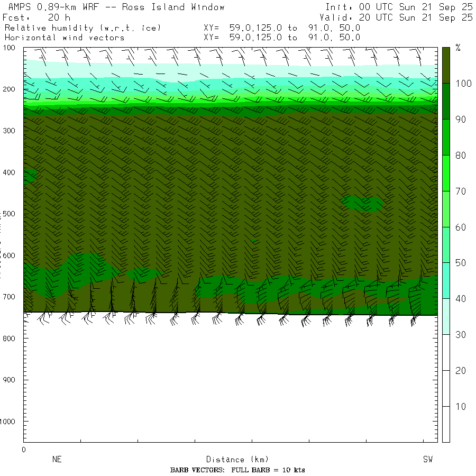Click the pressure axis label 900
Screen dimensions: 476x476
click(x=9, y=380)
